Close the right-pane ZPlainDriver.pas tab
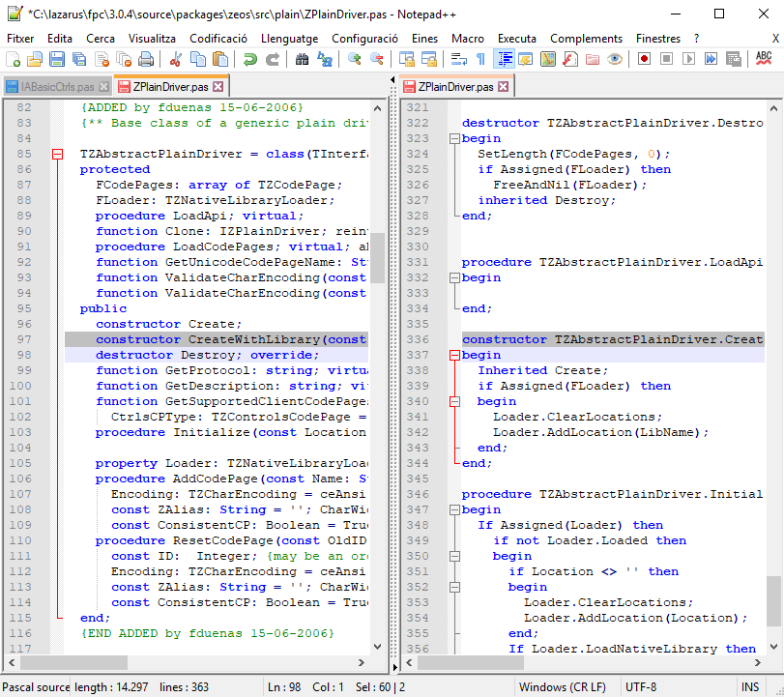The width and height of the screenshot is (784, 697). (504, 87)
